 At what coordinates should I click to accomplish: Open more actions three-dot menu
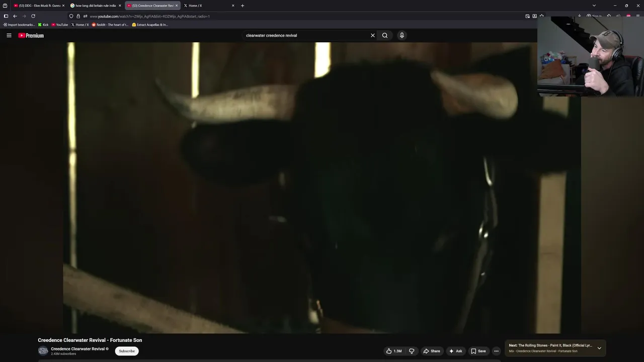(496, 351)
